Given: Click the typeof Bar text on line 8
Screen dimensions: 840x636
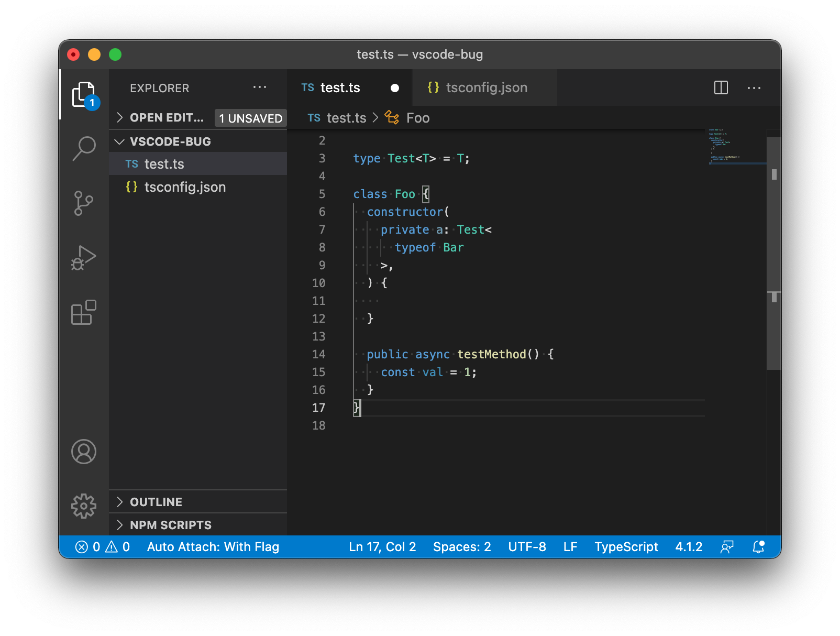Looking at the screenshot, I should (x=429, y=247).
